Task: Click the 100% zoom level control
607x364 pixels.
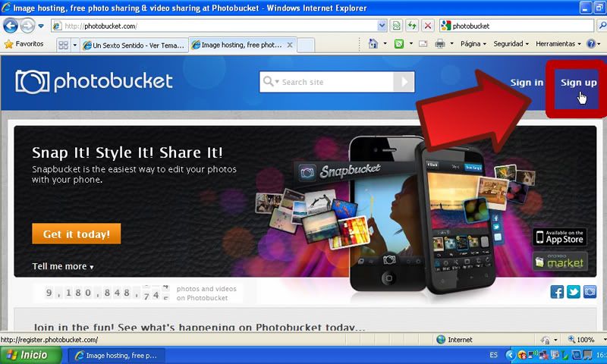Action: (x=580, y=339)
